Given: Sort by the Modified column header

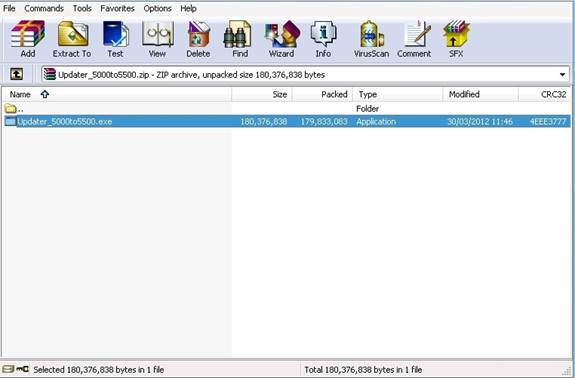Looking at the screenshot, I should tap(481, 94).
